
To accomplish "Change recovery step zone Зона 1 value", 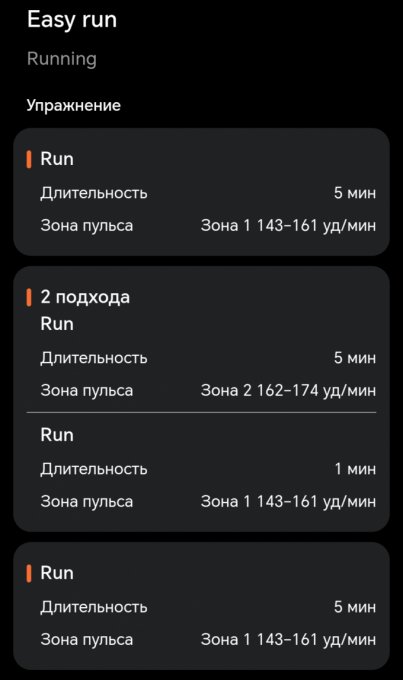I will pos(288,501).
